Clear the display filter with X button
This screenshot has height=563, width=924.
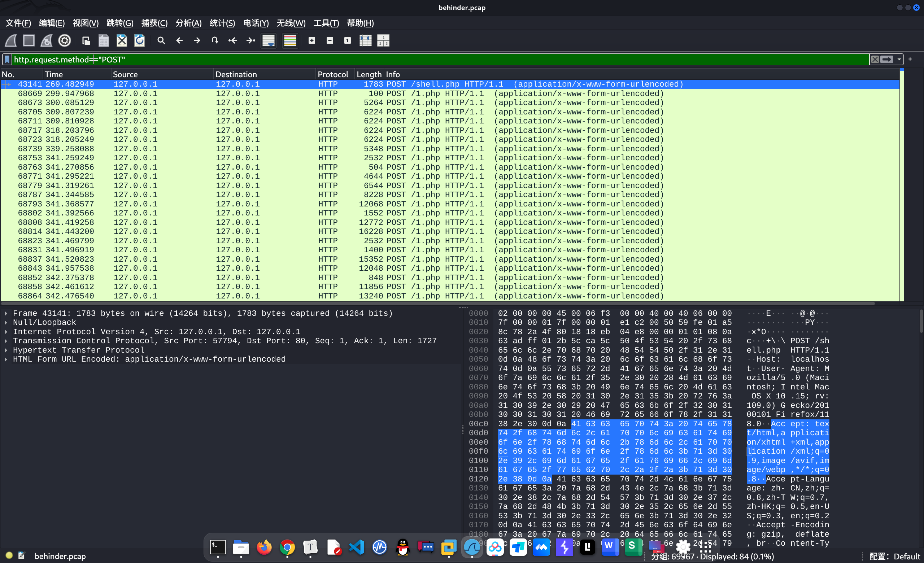tap(875, 60)
